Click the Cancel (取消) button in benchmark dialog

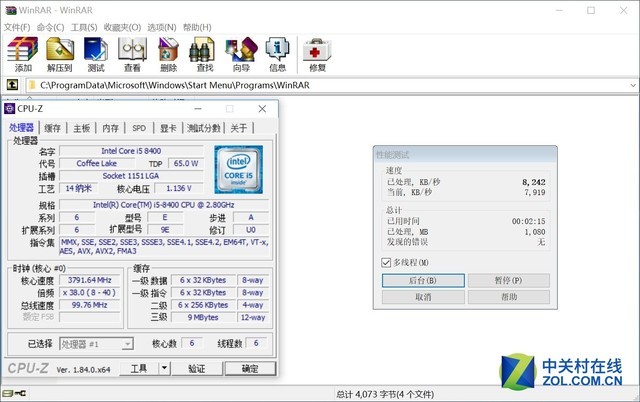click(x=423, y=297)
